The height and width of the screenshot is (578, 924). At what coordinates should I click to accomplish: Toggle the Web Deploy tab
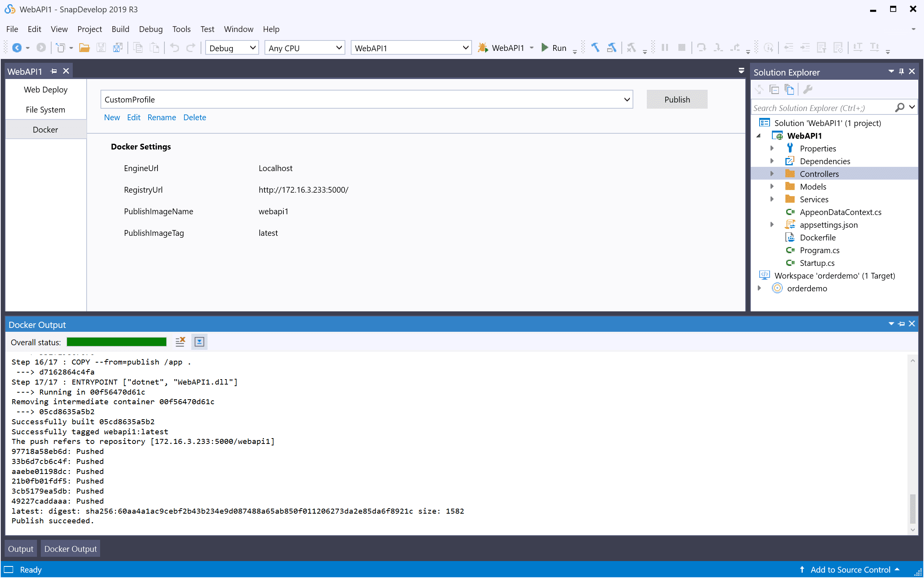pyautogui.click(x=45, y=89)
